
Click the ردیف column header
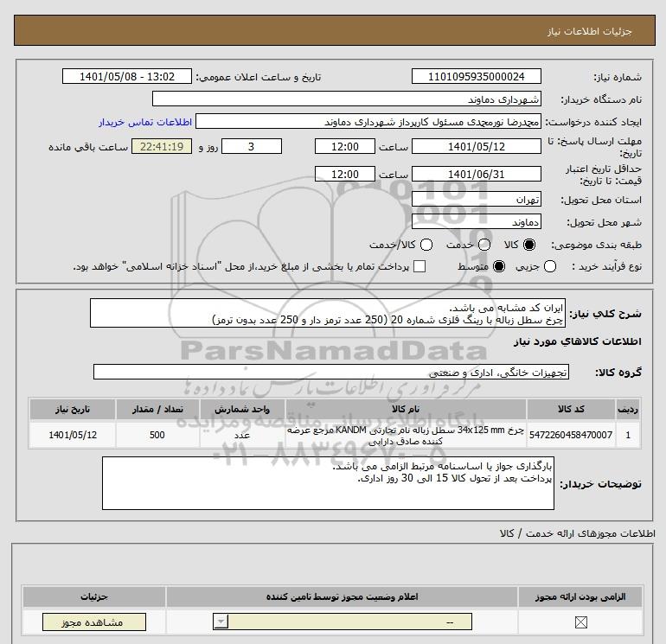point(628,409)
